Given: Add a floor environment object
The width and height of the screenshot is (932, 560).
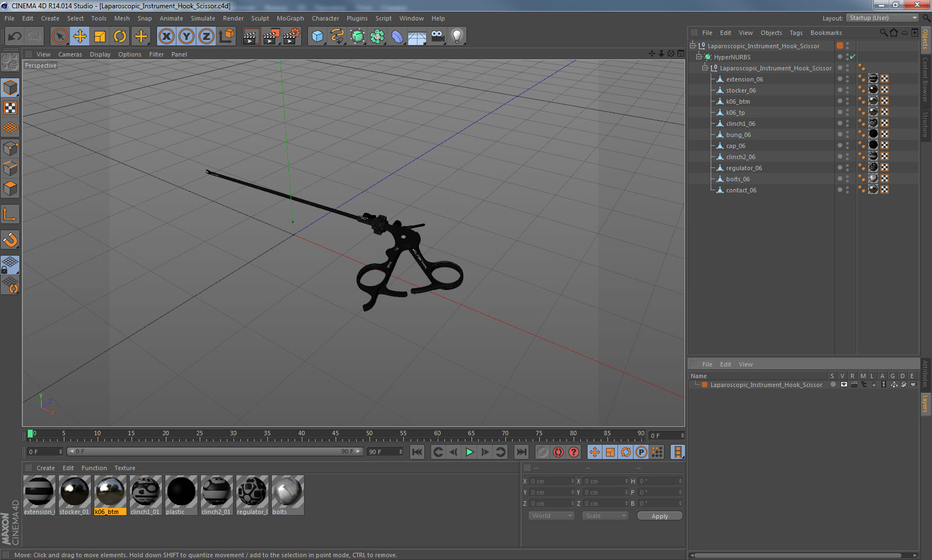Looking at the screenshot, I should [x=417, y=37].
